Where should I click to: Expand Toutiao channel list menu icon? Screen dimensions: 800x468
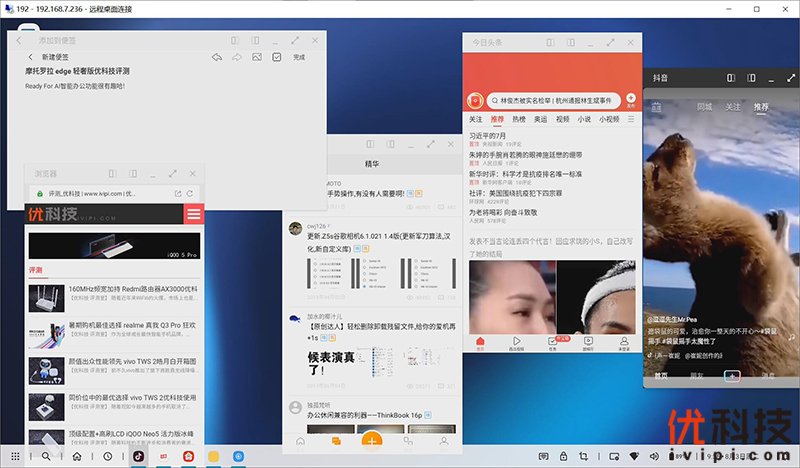click(631, 119)
